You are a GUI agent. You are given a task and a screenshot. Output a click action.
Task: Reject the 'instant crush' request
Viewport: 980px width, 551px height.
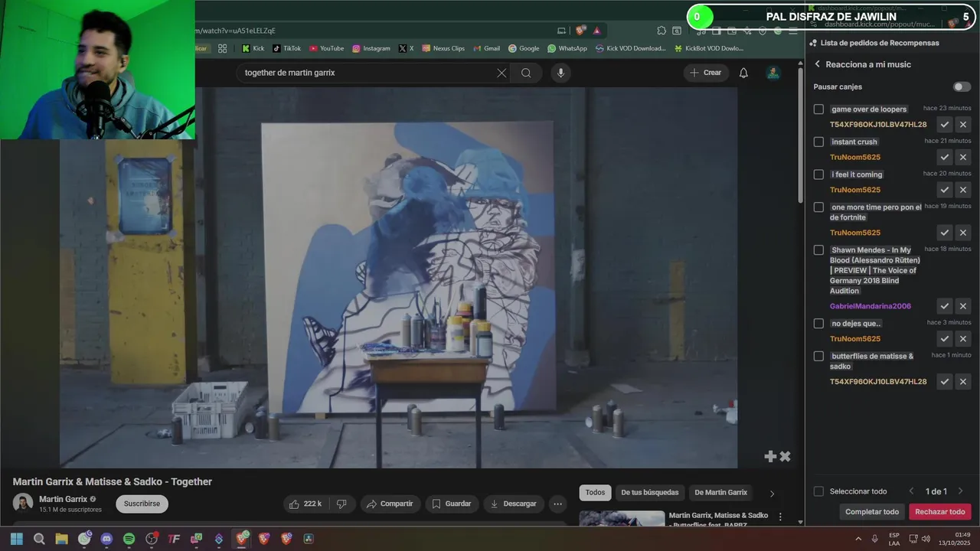coord(963,157)
